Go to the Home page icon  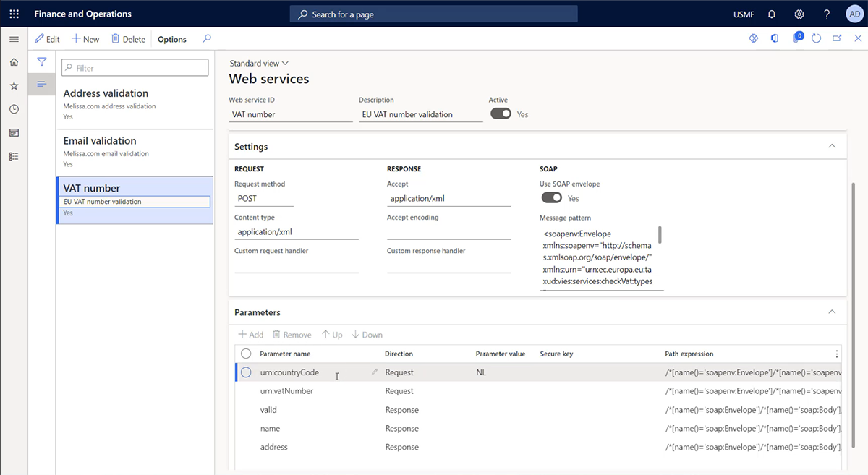pos(14,62)
